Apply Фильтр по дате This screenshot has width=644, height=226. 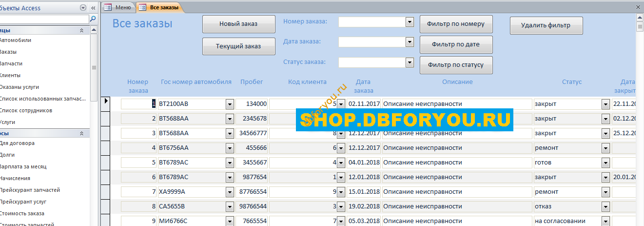click(456, 44)
